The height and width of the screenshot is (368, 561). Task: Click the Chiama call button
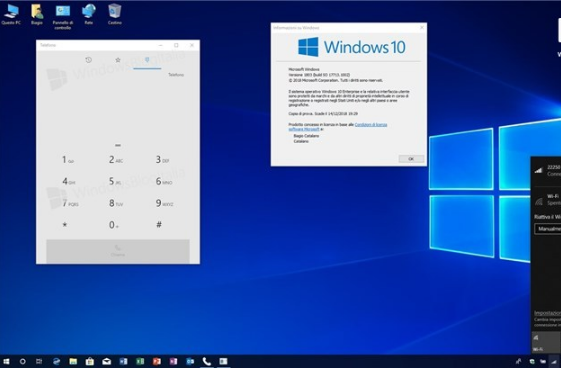pos(118,251)
